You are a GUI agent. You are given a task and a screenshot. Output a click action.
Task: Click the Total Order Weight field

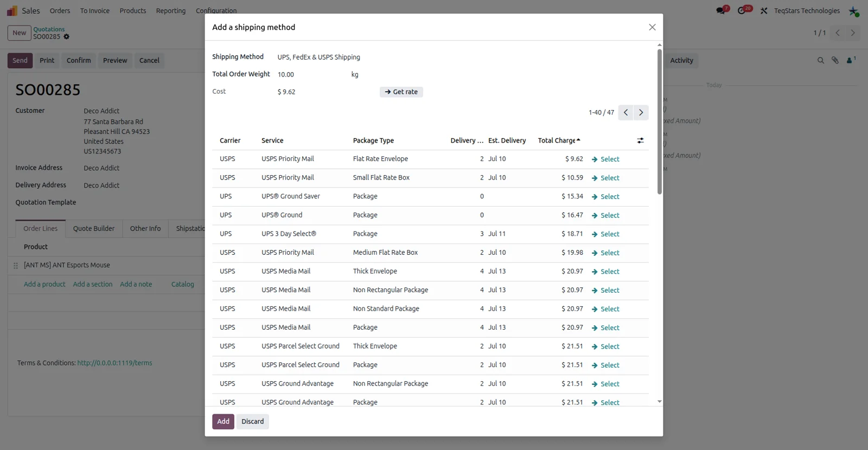pos(312,75)
